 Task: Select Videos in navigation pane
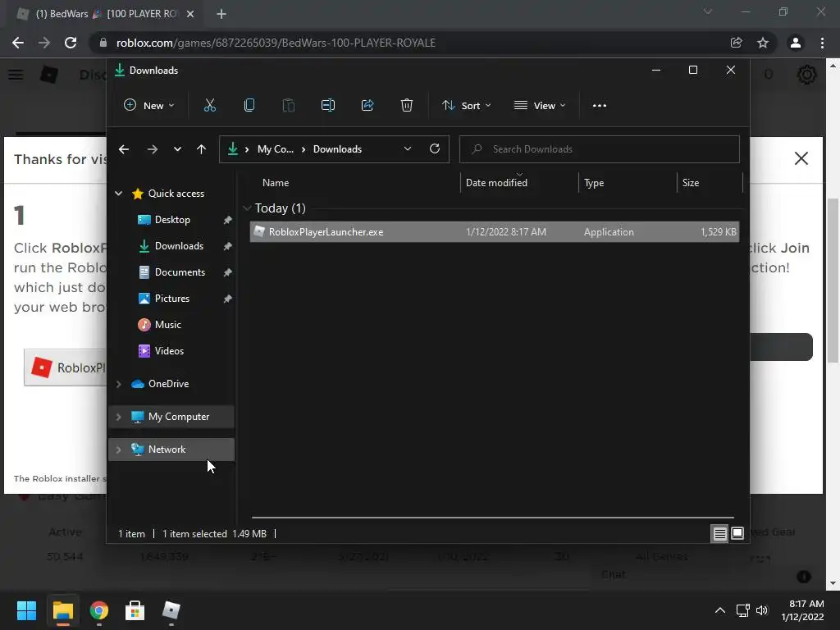(x=169, y=351)
